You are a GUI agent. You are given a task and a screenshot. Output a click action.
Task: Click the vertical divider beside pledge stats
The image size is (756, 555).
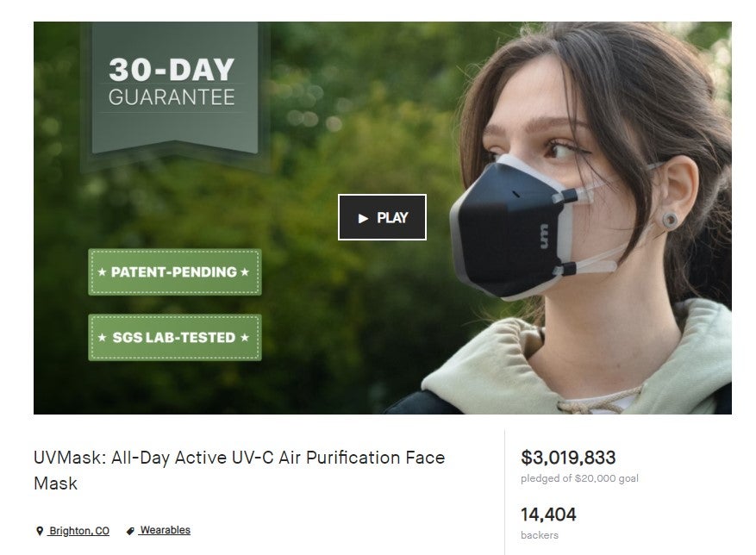coord(504,491)
